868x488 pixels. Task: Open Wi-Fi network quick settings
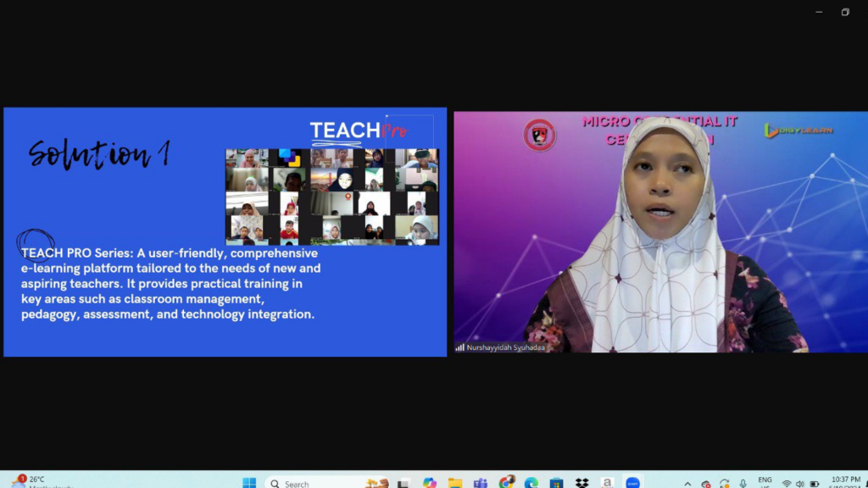787,484
